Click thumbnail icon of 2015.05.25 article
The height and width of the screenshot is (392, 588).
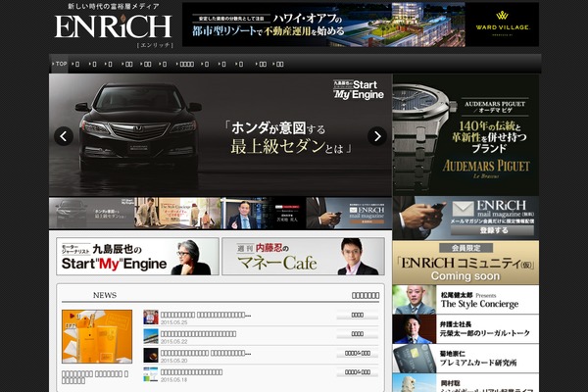pyautogui.click(x=151, y=318)
